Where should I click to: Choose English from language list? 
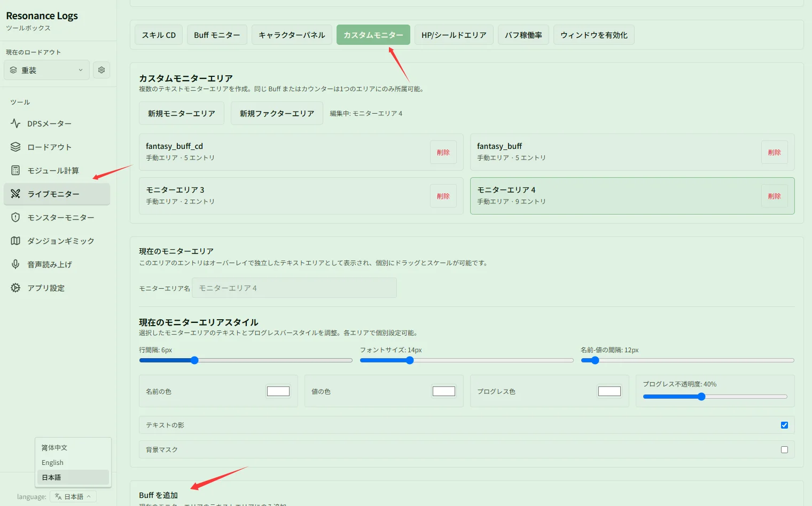[x=72, y=462]
